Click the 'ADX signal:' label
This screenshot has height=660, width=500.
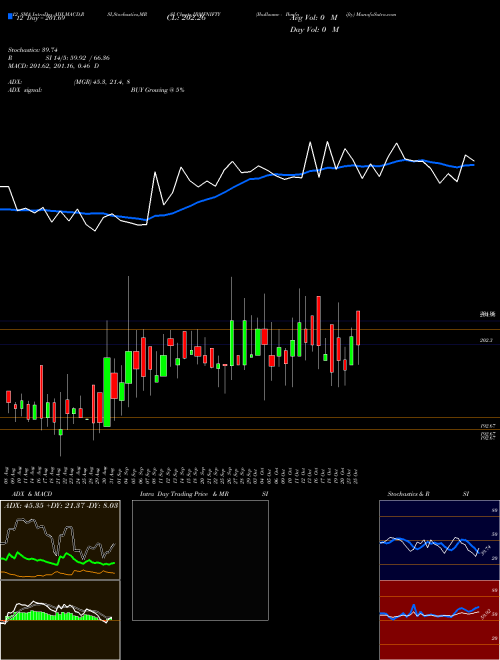pos(24,90)
